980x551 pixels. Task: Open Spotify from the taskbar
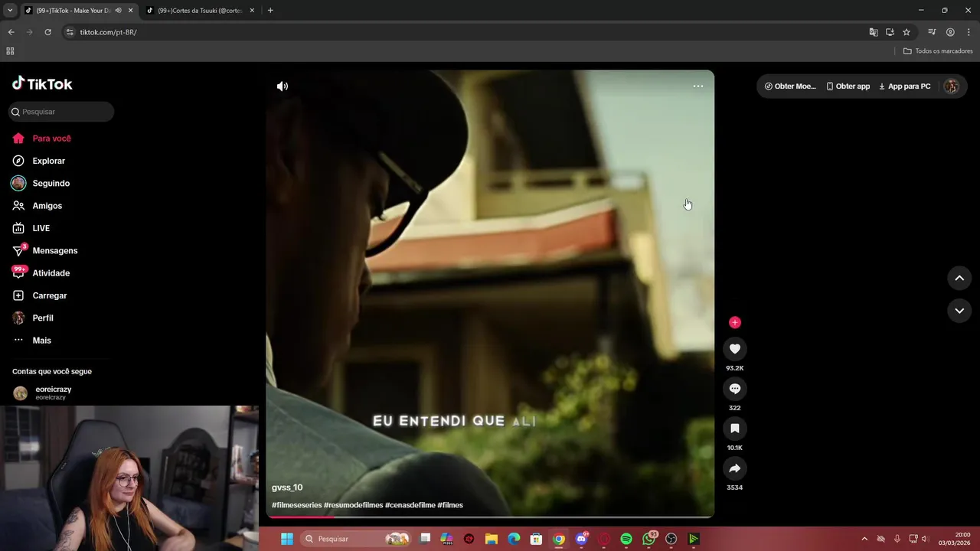click(626, 539)
